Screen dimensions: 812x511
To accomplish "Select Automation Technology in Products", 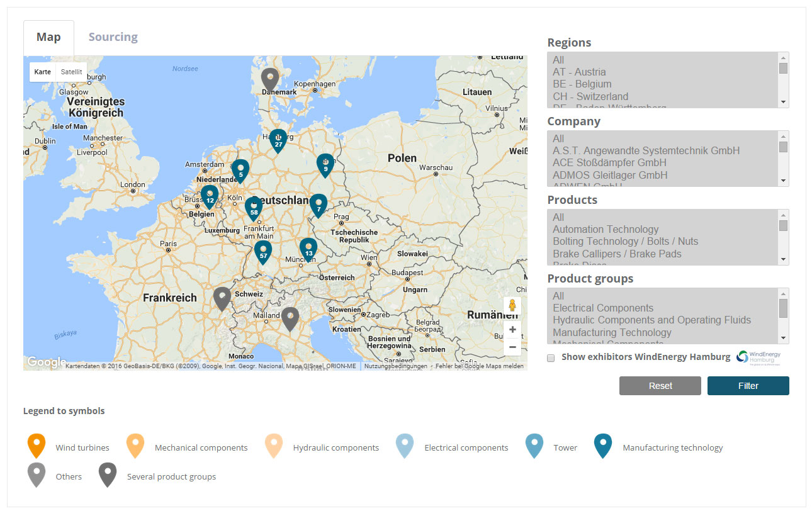I will [x=663, y=230].
